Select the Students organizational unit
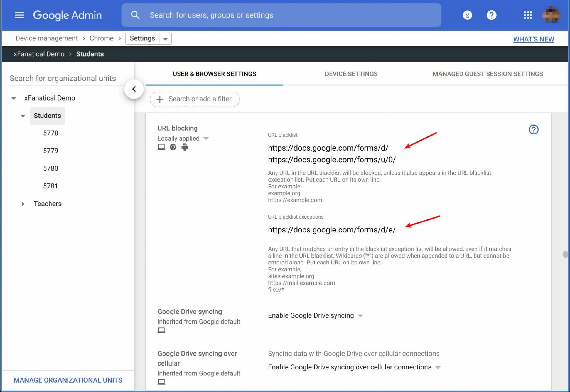This screenshot has height=392, width=570. (x=47, y=116)
